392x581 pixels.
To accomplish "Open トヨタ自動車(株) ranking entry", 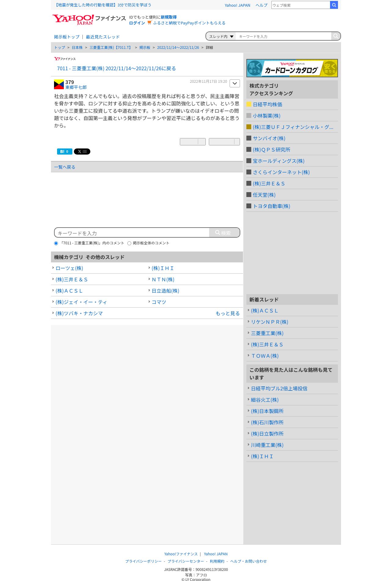I will tap(271, 206).
